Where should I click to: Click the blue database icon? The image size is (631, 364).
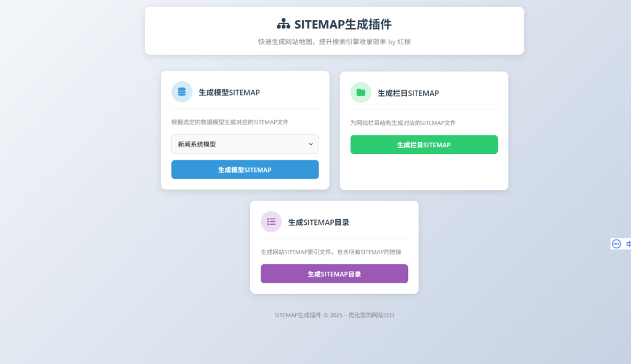pos(182,92)
